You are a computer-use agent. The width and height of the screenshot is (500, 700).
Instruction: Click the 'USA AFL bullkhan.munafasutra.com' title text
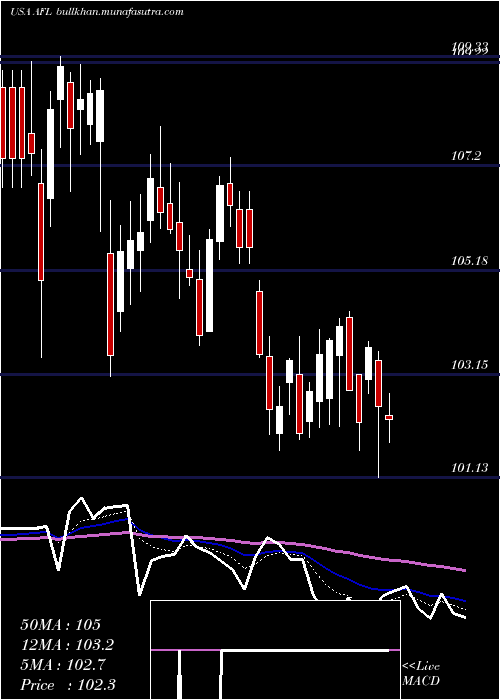[x=96, y=12]
